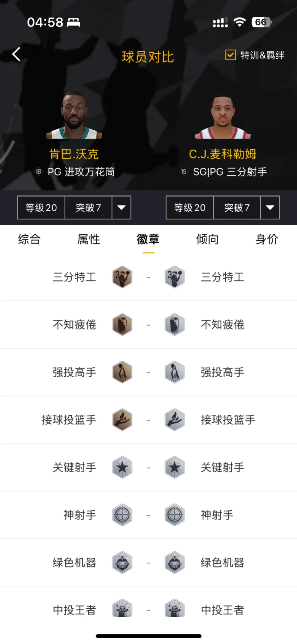This screenshot has height=644, width=297.
Task: Switch to the 综合 tab
Action: point(29,239)
